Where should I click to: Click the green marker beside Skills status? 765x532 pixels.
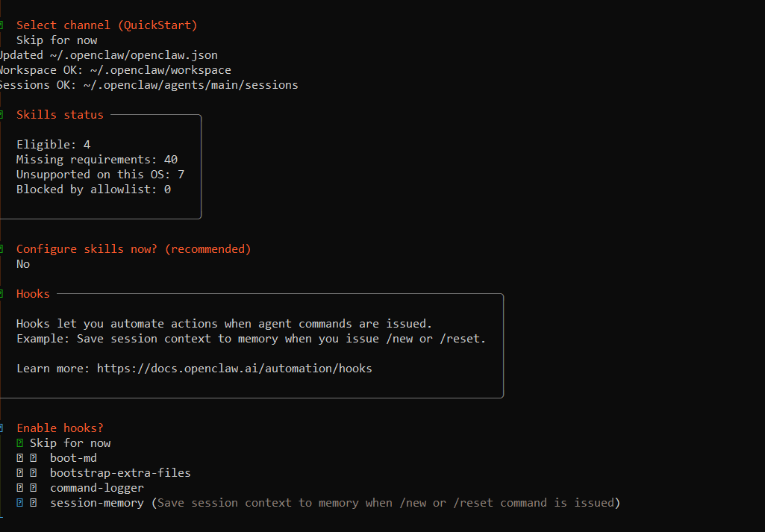click(x=1, y=115)
